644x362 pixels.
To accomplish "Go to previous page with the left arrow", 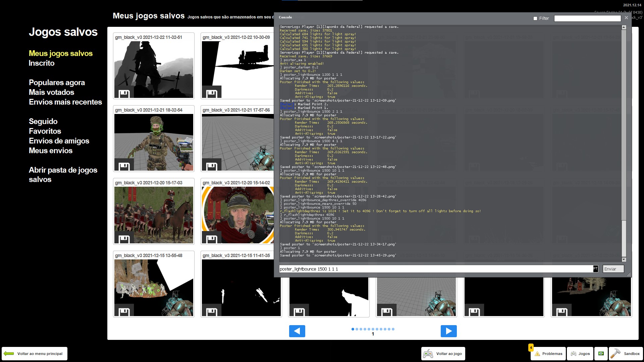I will pyautogui.click(x=297, y=331).
